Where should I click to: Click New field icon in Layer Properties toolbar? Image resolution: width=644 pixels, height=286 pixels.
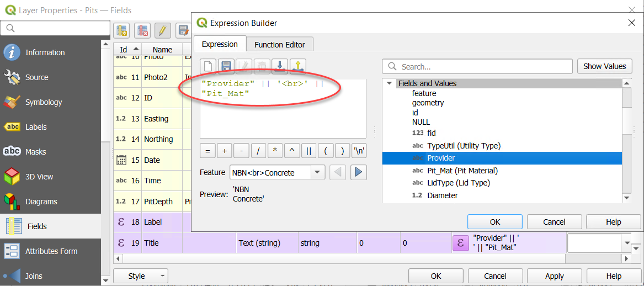[x=122, y=31]
